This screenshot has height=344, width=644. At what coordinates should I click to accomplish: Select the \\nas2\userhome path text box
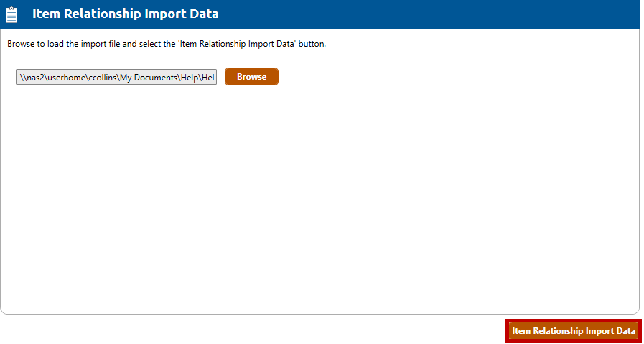tap(116, 77)
